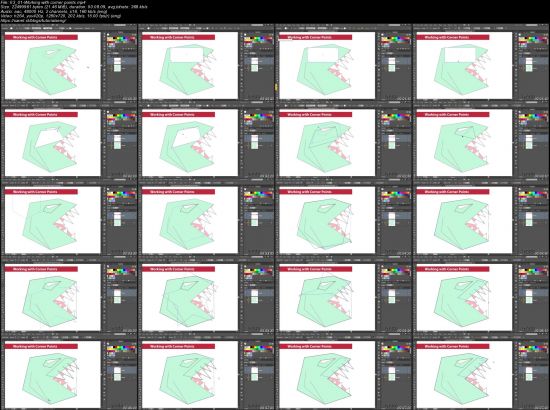Open the thumbnail with a yellow marker on its left edge
Screen dimensions: 550x410
click(x=343, y=63)
